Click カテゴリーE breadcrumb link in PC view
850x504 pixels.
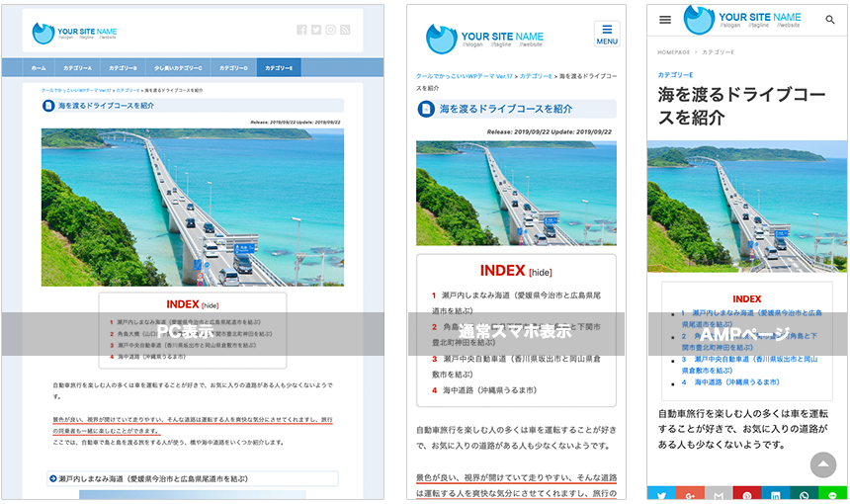(x=127, y=91)
